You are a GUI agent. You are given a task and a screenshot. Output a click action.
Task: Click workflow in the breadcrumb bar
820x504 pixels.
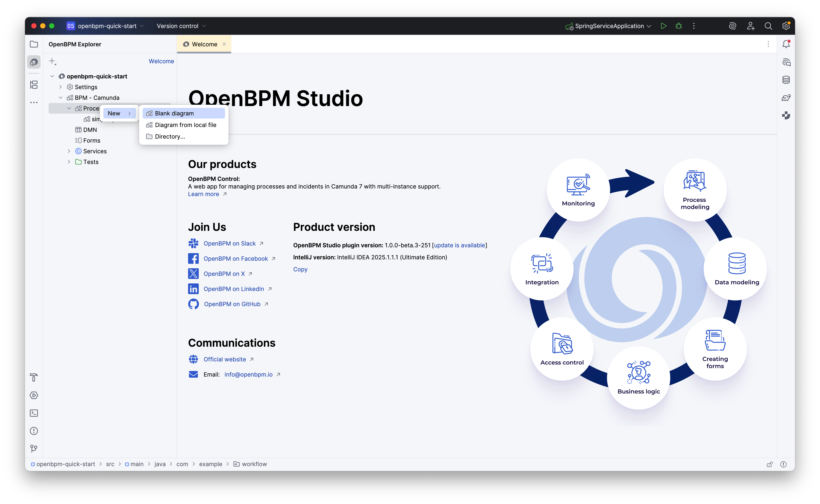coord(254,464)
